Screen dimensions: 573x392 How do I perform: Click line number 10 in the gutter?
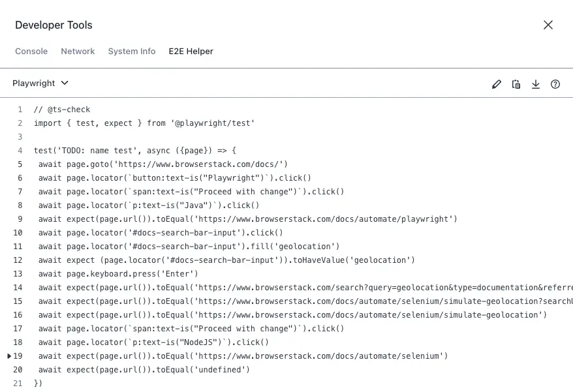coord(18,233)
